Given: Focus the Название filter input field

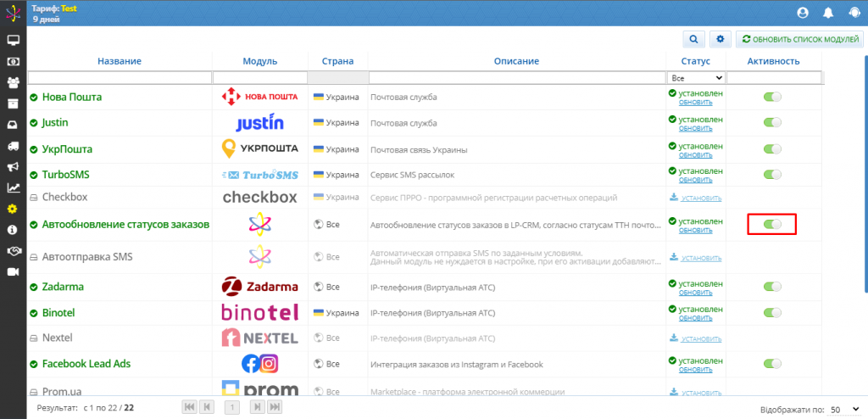Looking at the screenshot, I should (120, 77).
